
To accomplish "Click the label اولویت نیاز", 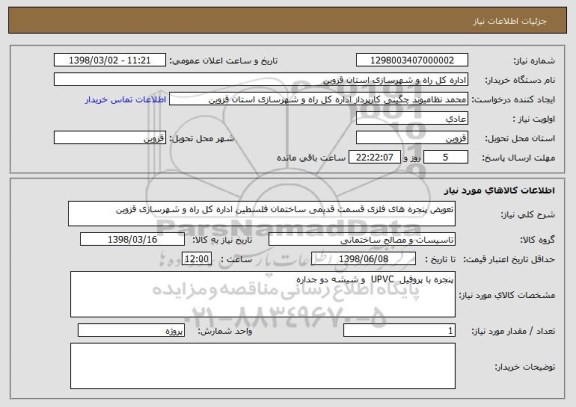I will pos(534,119).
